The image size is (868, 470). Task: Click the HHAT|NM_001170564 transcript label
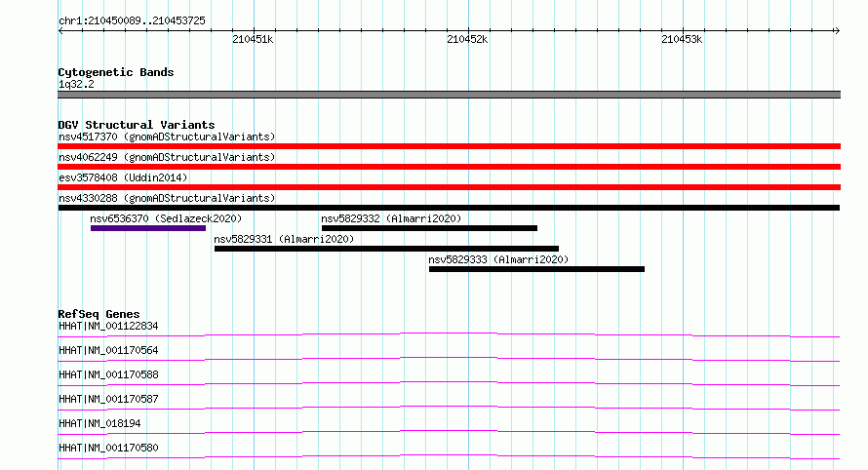pos(108,350)
